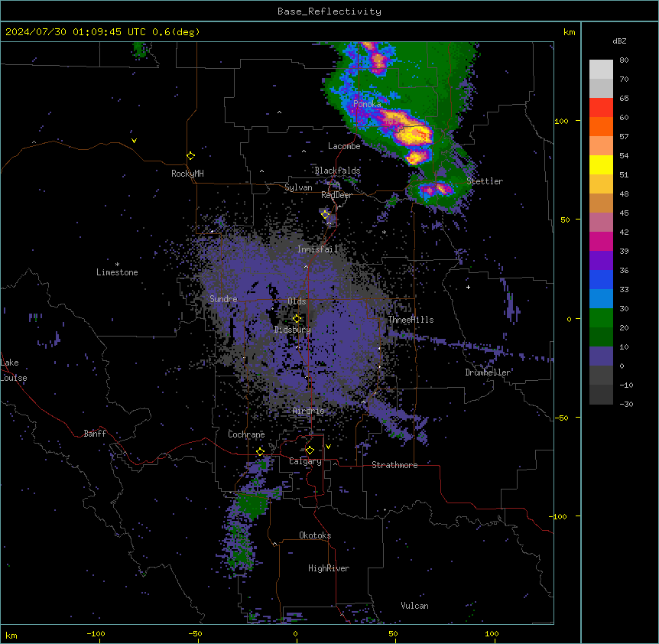This screenshot has width=659, height=644.
Task: Click the small storm cell west of Stettler
Action: click(438, 188)
